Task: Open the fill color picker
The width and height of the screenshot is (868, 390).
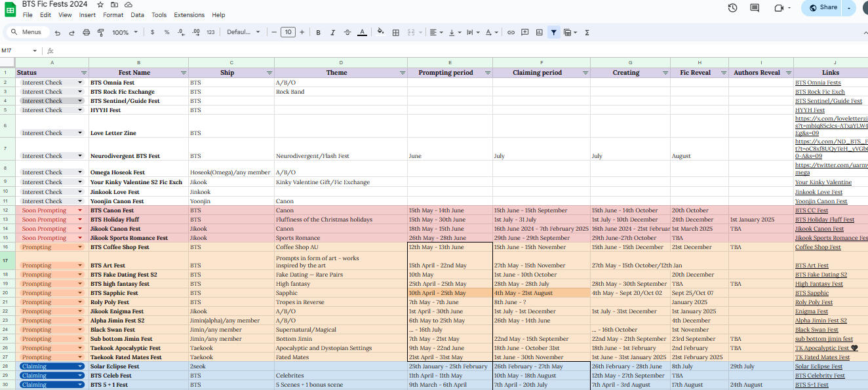Action: click(x=381, y=32)
